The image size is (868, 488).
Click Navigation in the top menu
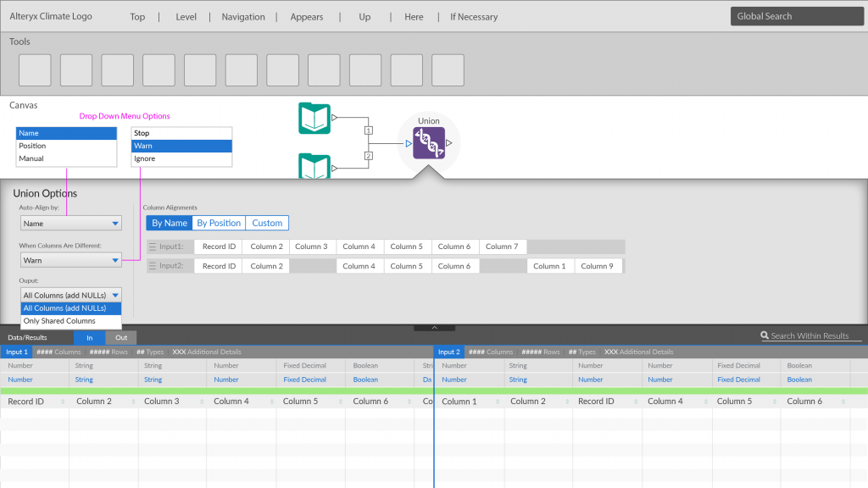click(243, 17)
